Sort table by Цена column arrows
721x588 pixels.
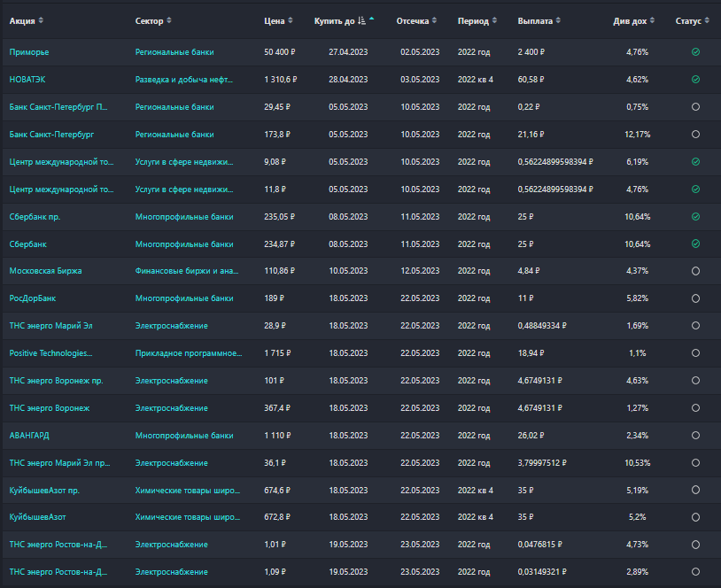pos(291,20)
